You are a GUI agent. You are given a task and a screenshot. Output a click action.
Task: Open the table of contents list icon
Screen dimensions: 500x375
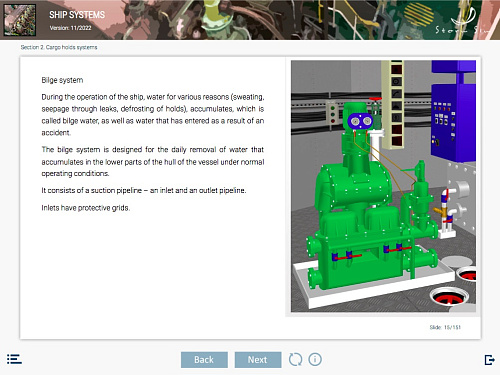tap(14, 359)
